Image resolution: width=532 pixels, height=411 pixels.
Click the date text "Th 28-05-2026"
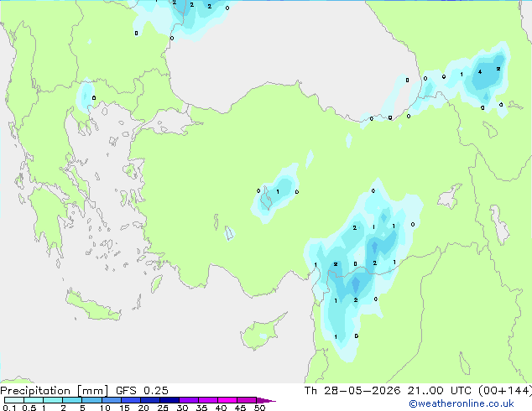pyautogui.click(x=352, y=391)
